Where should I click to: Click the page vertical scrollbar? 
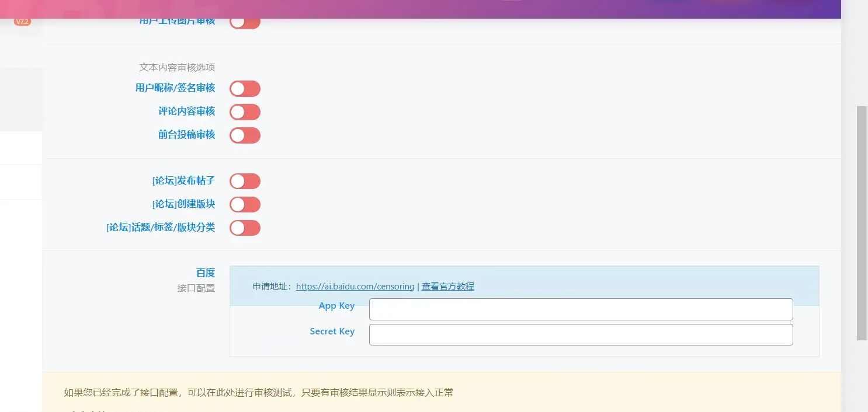[x=862, y=223]
